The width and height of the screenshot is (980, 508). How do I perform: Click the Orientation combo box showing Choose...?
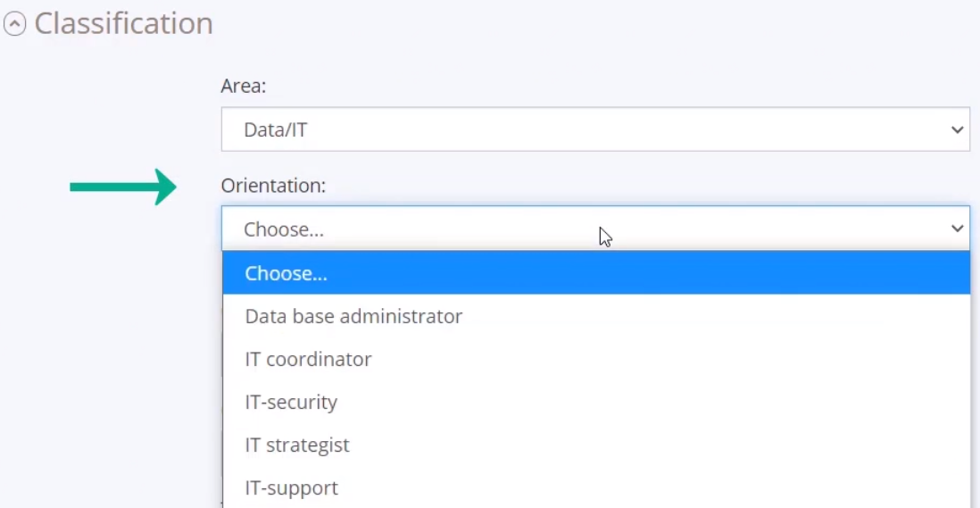[595, 229]
